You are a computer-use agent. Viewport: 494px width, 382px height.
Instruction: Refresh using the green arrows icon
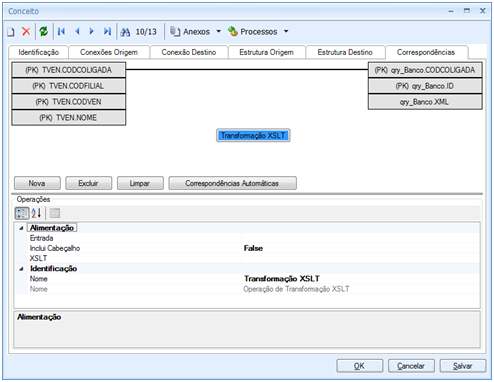(x=43, y=31)
